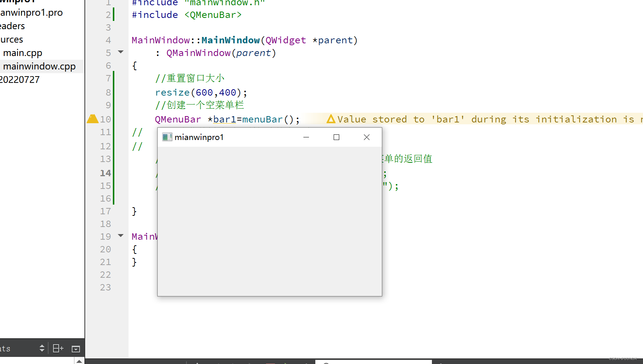Click line number 14 in the gutter
The height and width of the screenshot is (364, 643).
pyautogui.click(x=106, y=173)
